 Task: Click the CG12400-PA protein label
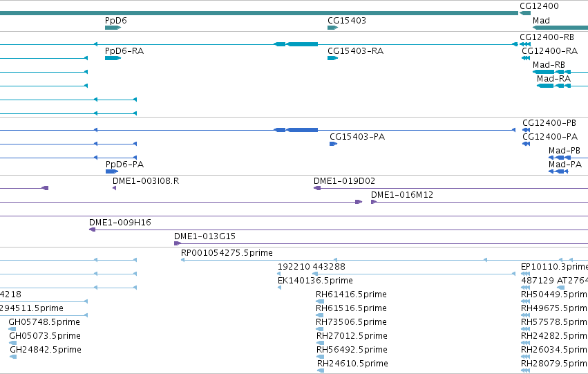(550, 137)
